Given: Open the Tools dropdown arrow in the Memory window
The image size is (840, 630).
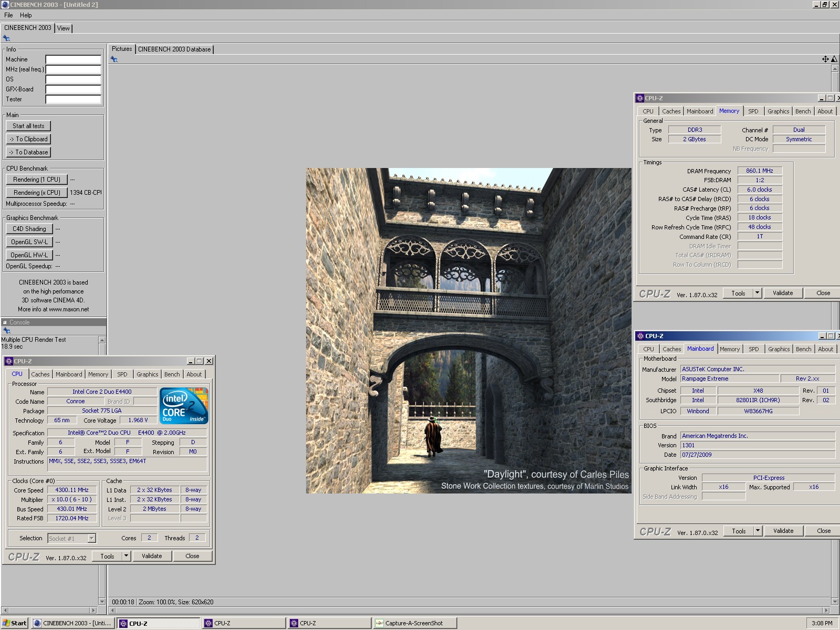Looking at the screenshot, I should point(757,293).
